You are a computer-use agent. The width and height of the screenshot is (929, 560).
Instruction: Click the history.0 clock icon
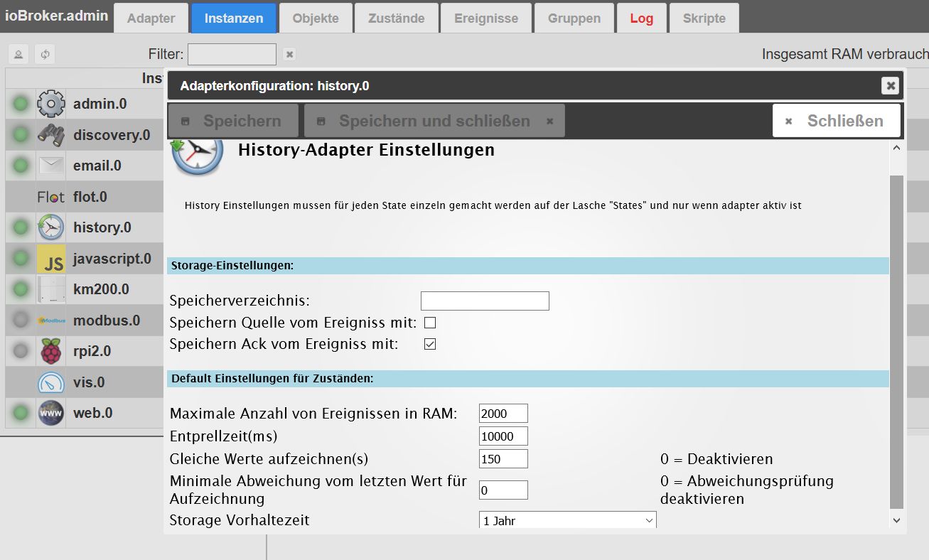pyautogui.click(x=50, y=227)
